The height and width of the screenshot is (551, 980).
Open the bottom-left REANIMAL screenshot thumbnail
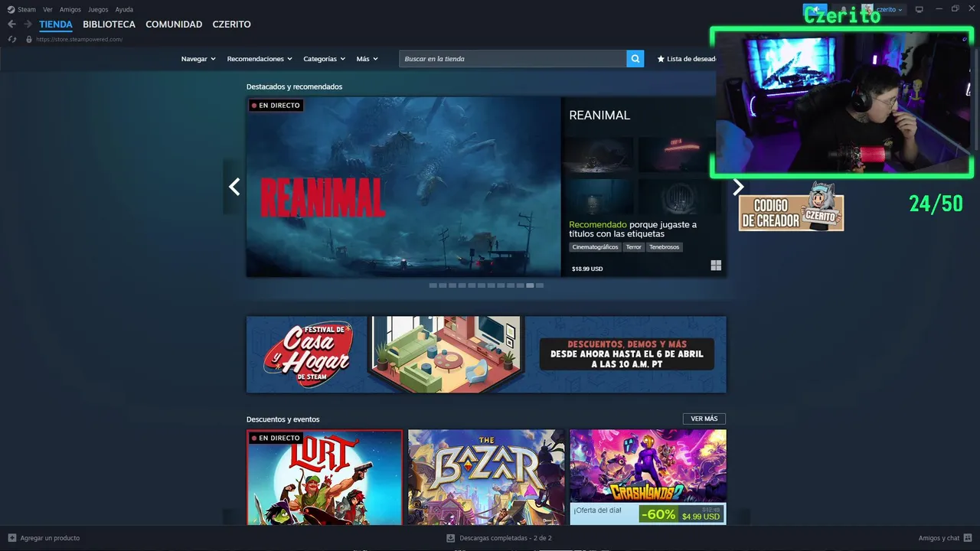click(x=598, y=197)
